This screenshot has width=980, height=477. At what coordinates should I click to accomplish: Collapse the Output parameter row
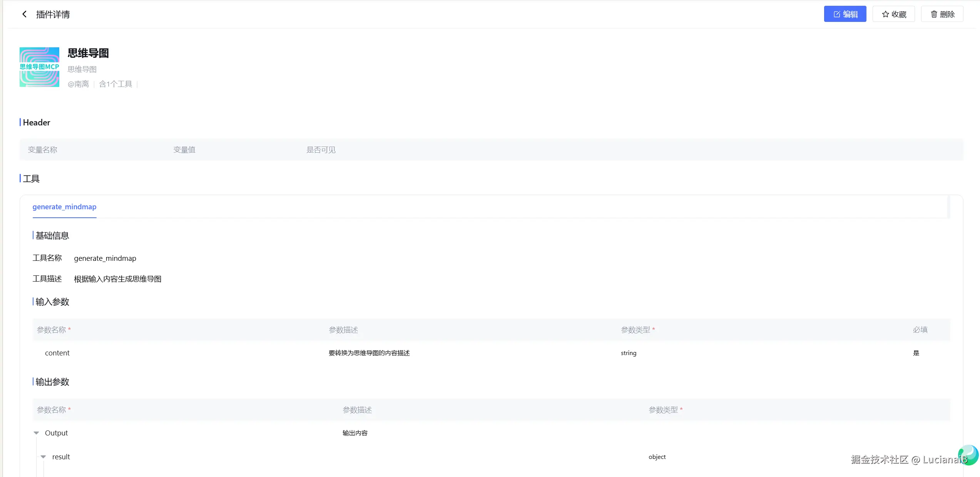(x=36, y=433)
